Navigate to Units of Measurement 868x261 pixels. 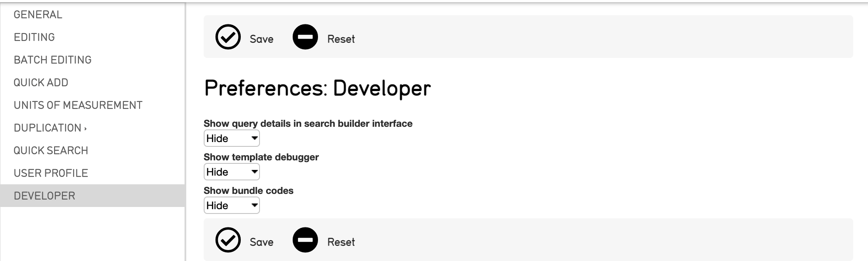click(x=78, y=105)
